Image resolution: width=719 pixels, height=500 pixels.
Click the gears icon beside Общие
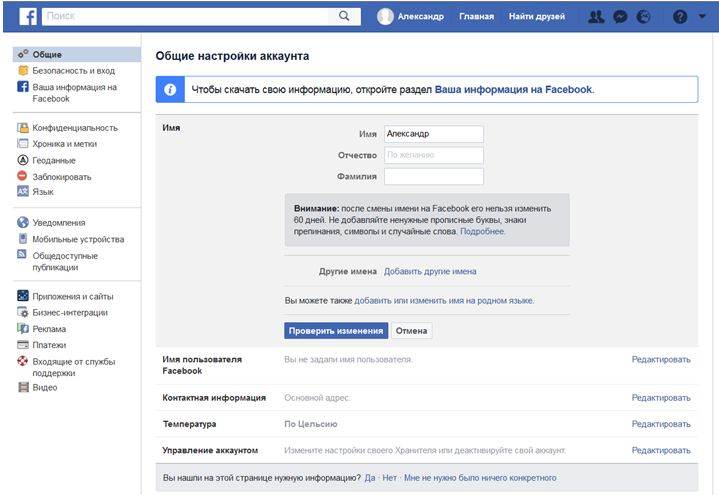point(23,54)
